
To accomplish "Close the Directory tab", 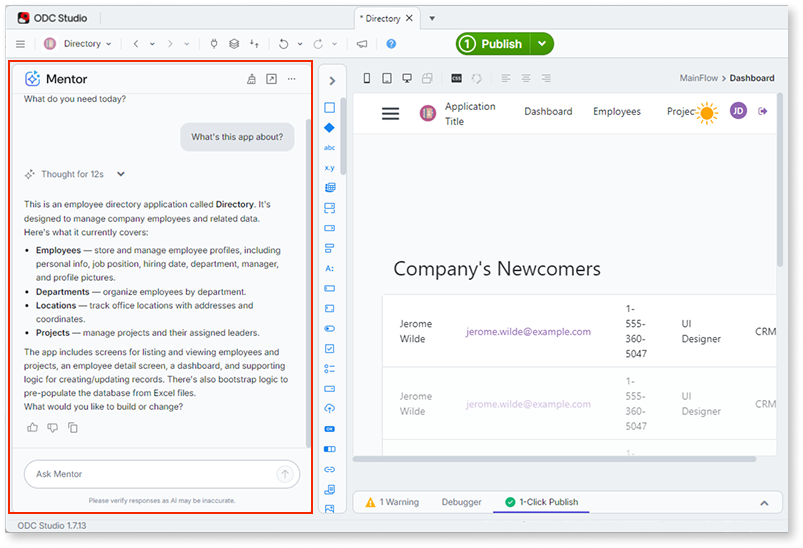I will pos(409,18).
